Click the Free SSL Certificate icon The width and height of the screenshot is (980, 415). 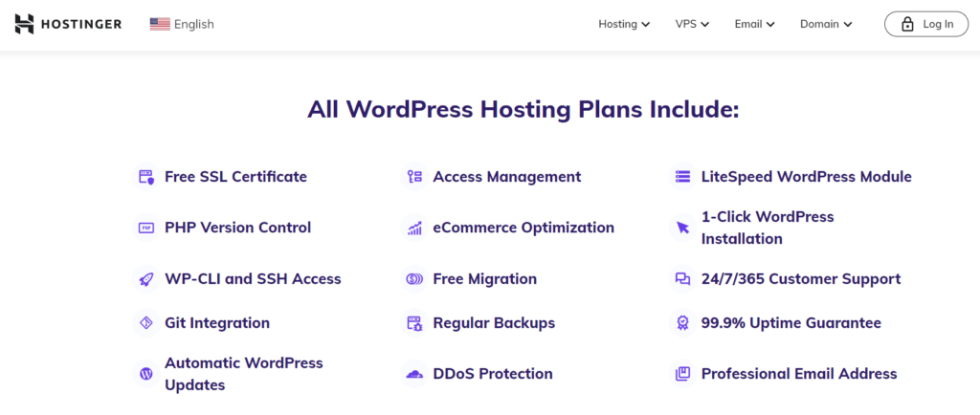(146, 177)
